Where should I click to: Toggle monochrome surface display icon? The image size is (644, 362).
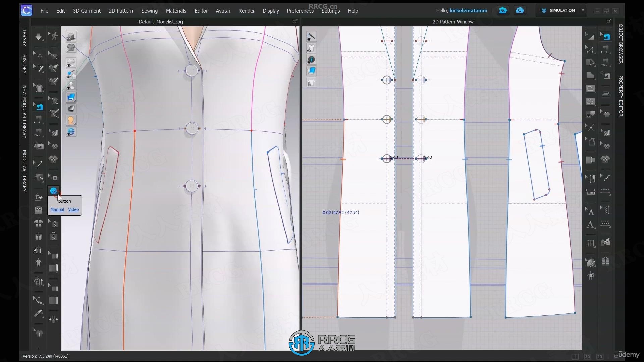pos(71,108)
